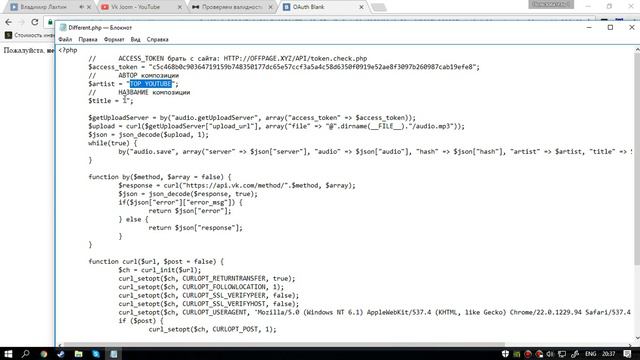Open Windows Defender tray icon
640x360 pixels.
tap(505, 354)
